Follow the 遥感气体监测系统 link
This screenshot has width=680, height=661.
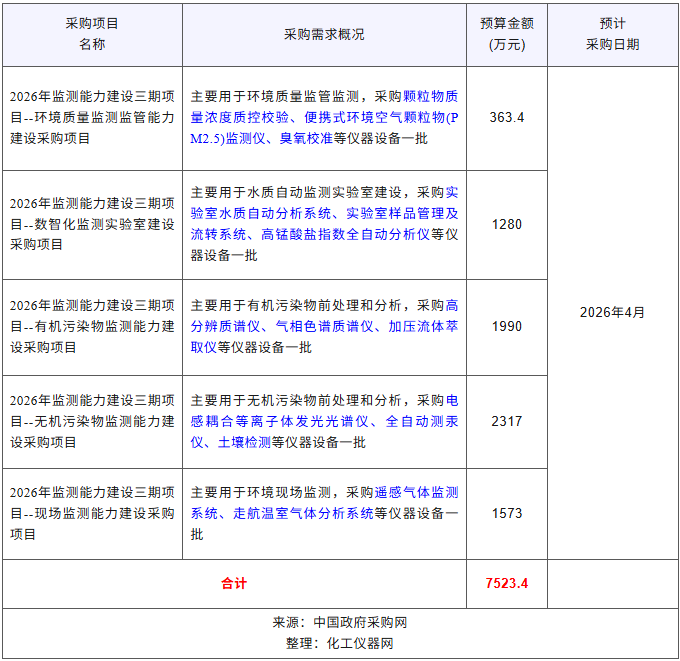(416, 492)
